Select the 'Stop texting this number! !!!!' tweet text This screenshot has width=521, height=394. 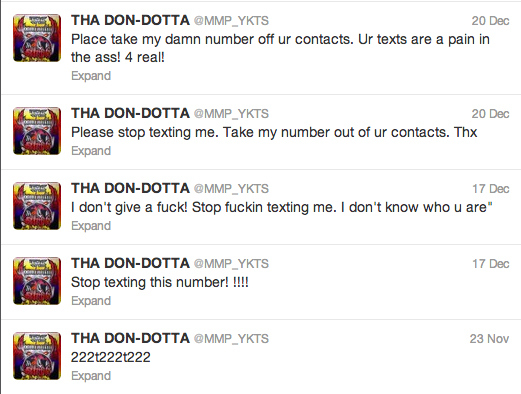click(160, 282)
